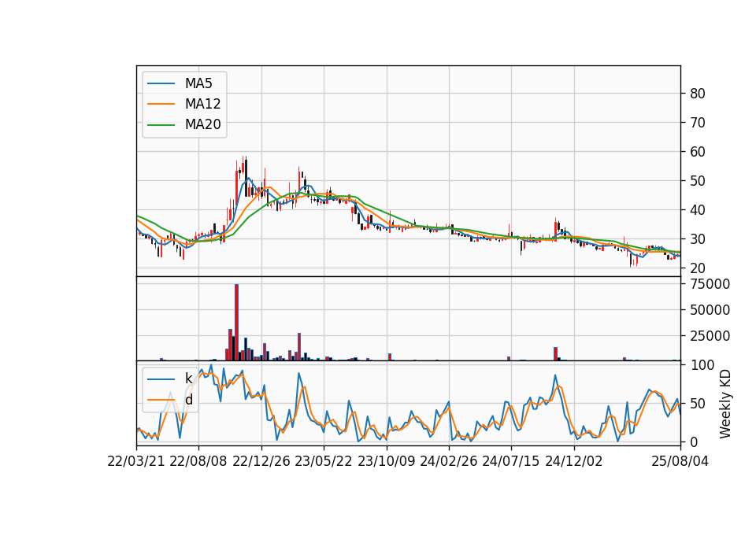Click the price axis value 40

(697, 210)
